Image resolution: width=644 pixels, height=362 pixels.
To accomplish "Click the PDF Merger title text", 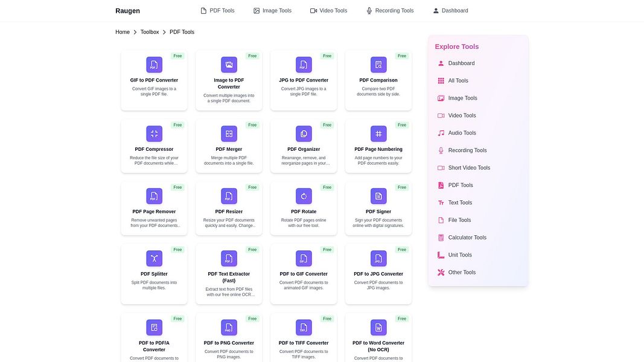I will click(229, 150).
